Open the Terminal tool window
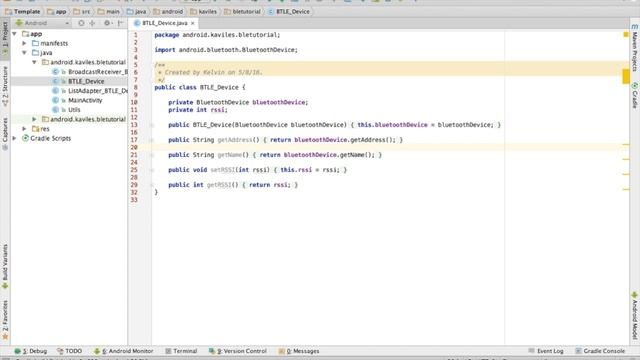The width and height of the screenshot is (640, 360). click(x=181, y=351)
